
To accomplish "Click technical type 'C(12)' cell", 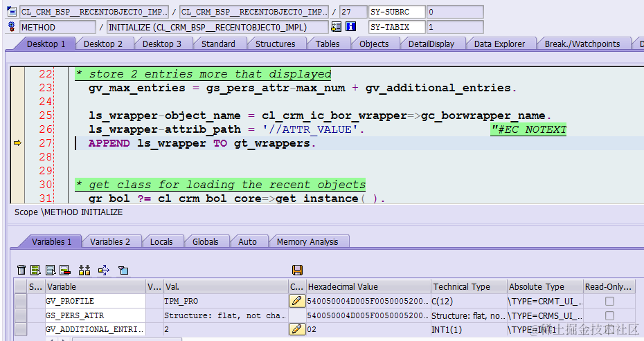I will [x=469, y=301].
